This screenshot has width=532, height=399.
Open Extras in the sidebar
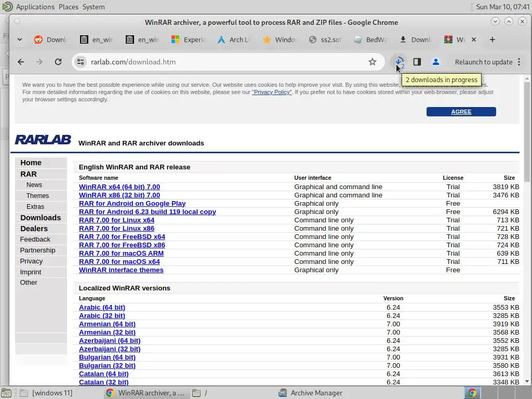[x=35, y=207]
